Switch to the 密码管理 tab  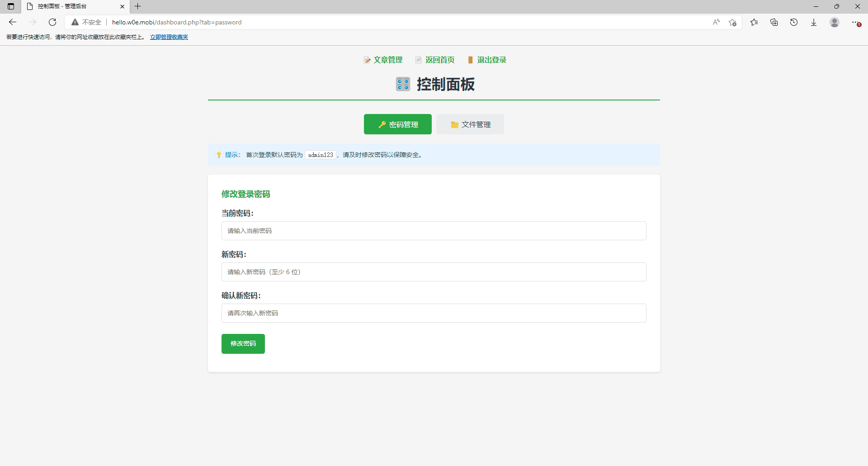point(398,124)
